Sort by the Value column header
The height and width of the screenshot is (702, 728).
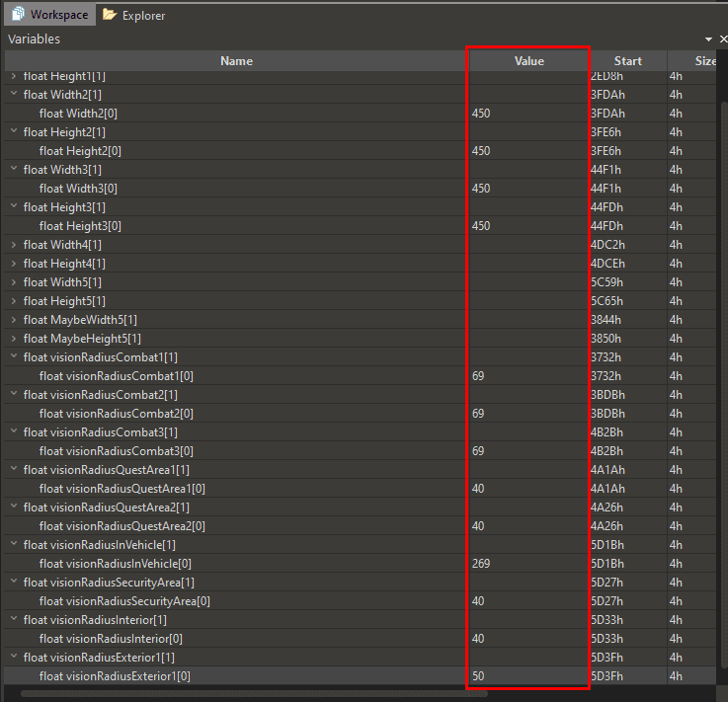pyautogui.click(x=528, y=61)
